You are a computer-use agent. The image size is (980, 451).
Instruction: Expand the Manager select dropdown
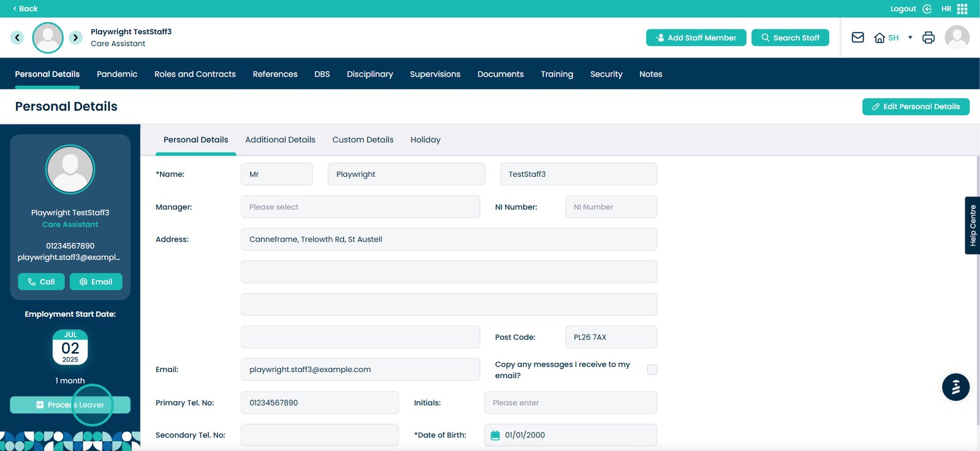pyautogui.click(x=360, y=207)
